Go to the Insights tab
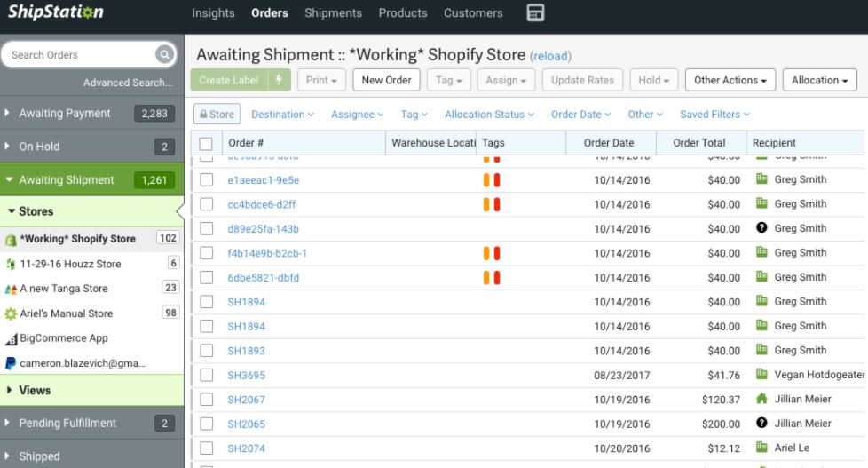The width and height of the screenshot is (868, 468). coord(213,12)
